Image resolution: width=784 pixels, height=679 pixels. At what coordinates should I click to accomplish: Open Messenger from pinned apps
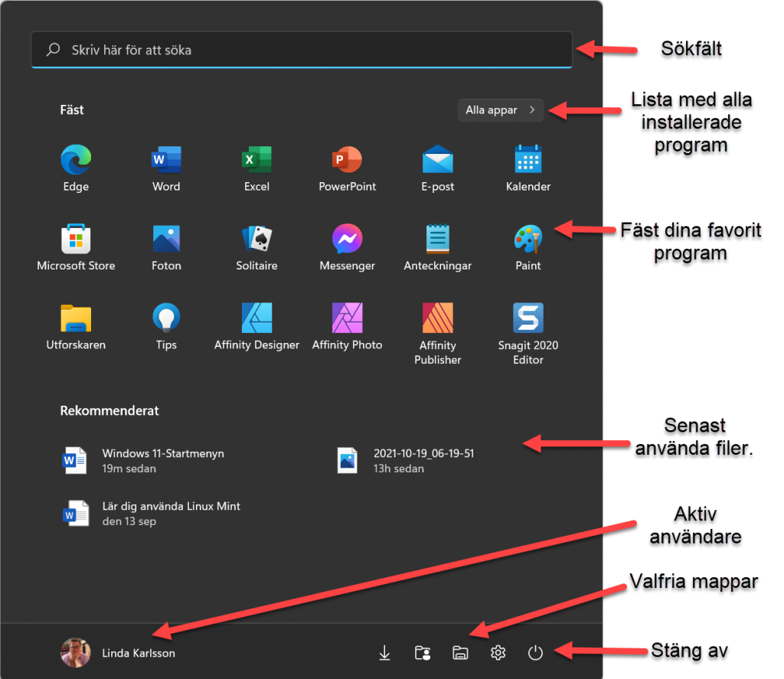click(347, 247)
